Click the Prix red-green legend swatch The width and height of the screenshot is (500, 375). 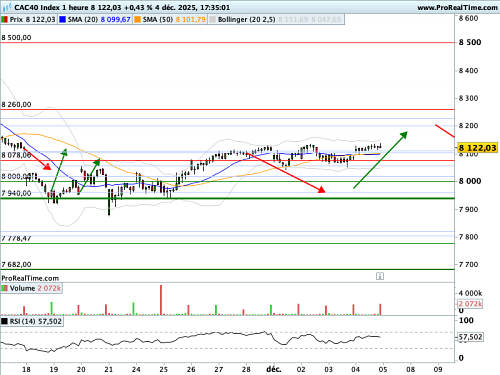point(5,20)
